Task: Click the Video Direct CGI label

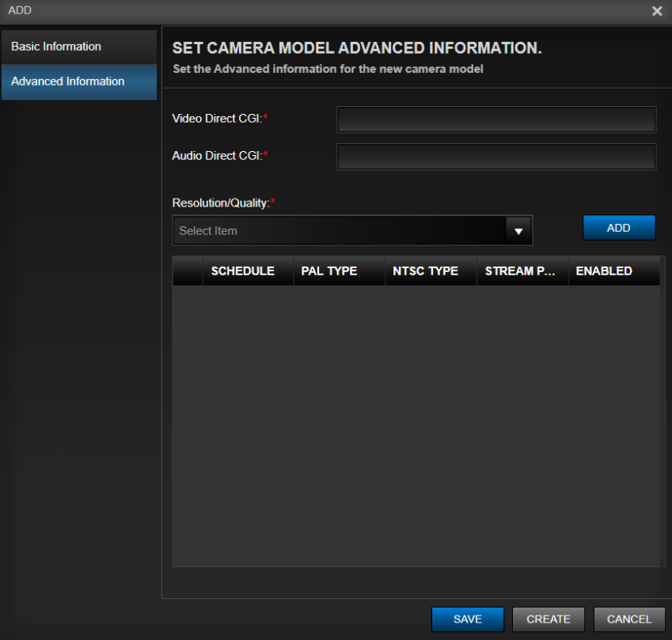Action: 219,118
